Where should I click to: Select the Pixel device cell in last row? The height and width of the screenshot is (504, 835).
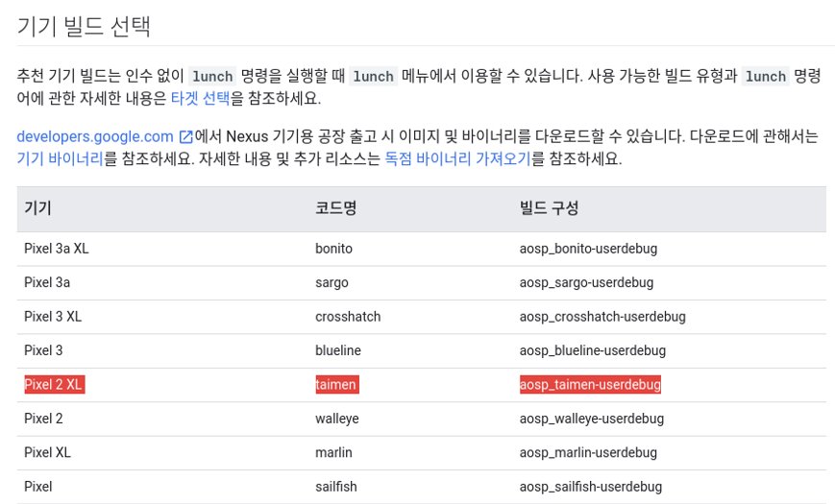[x=37, y=487]
